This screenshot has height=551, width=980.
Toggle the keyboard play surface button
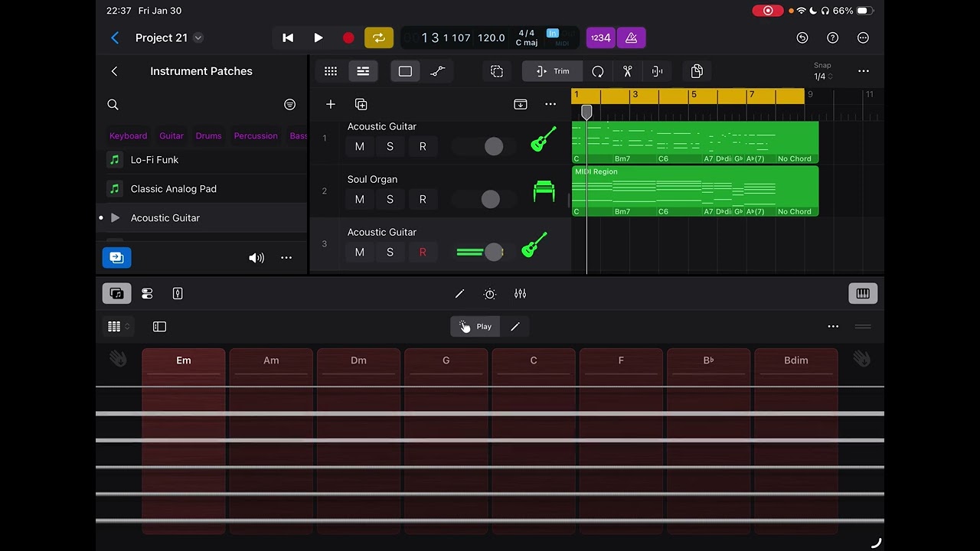[x=863, y=294]
